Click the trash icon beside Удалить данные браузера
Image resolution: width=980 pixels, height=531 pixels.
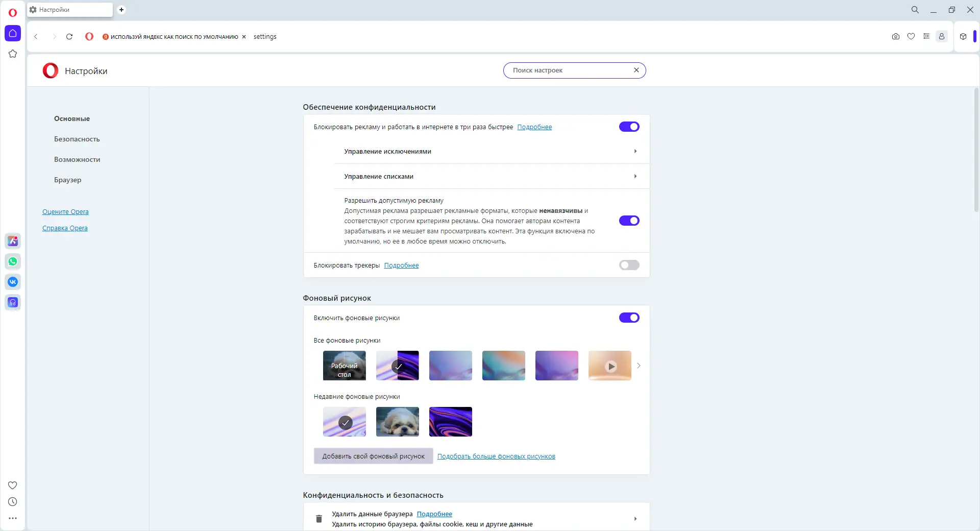pyautogui.click(x=319, y=519)
